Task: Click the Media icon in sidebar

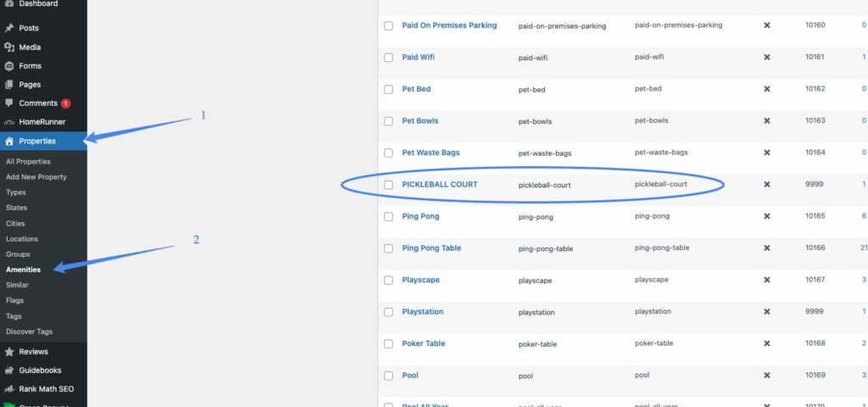Action: tap(9, 47)
